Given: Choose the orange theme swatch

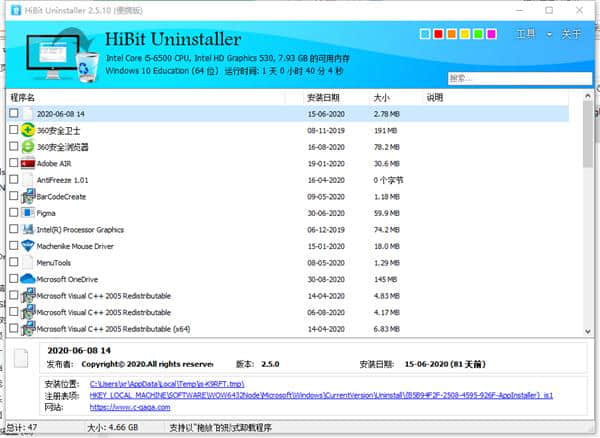Looking at the screenshot, I should click(x=452, y=34).
